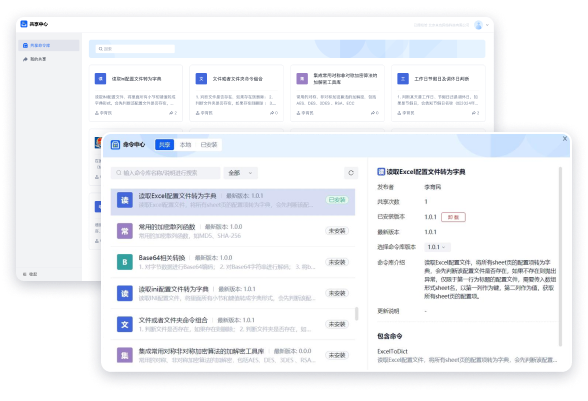Image resolution: width=588 pixels, height=401 pixels.
Task: Expand the account dropdown arrow beside the avatar
Action: point(487,25)
